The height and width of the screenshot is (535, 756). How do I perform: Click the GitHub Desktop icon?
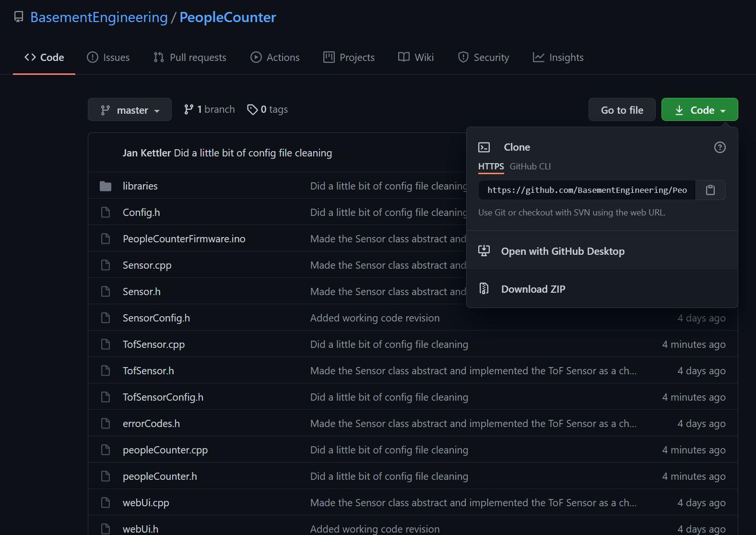484,251
